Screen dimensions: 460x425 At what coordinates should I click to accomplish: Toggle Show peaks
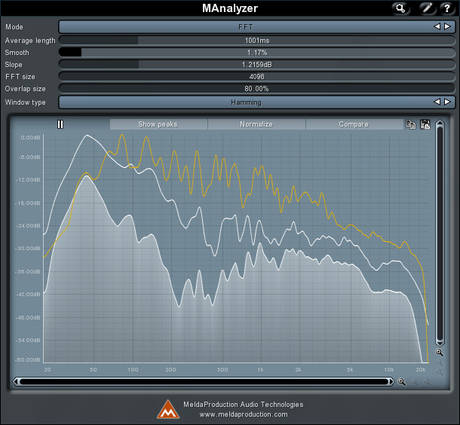click(158, 124)
